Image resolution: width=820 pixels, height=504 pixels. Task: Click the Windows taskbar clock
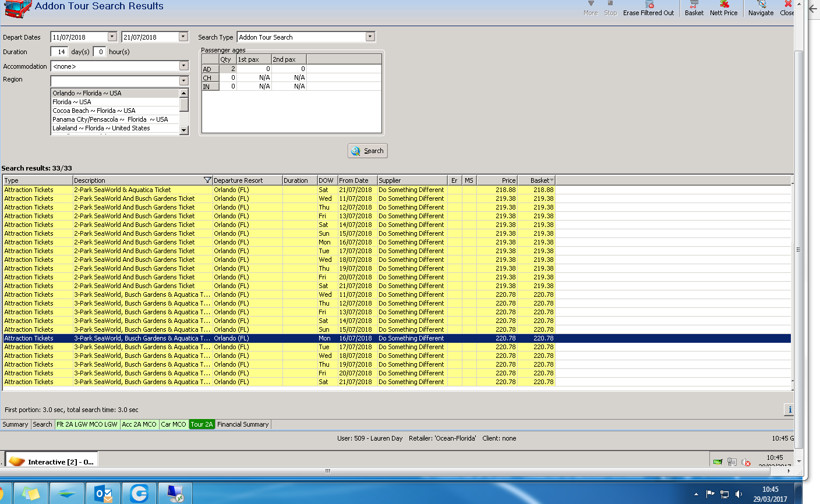click(770, 494)
